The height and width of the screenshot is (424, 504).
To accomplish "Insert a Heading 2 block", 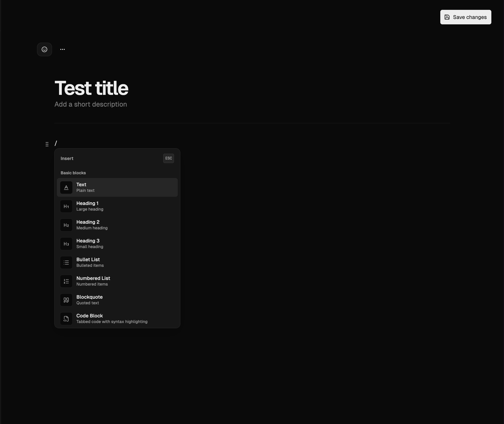I will (x=117, y=225).
